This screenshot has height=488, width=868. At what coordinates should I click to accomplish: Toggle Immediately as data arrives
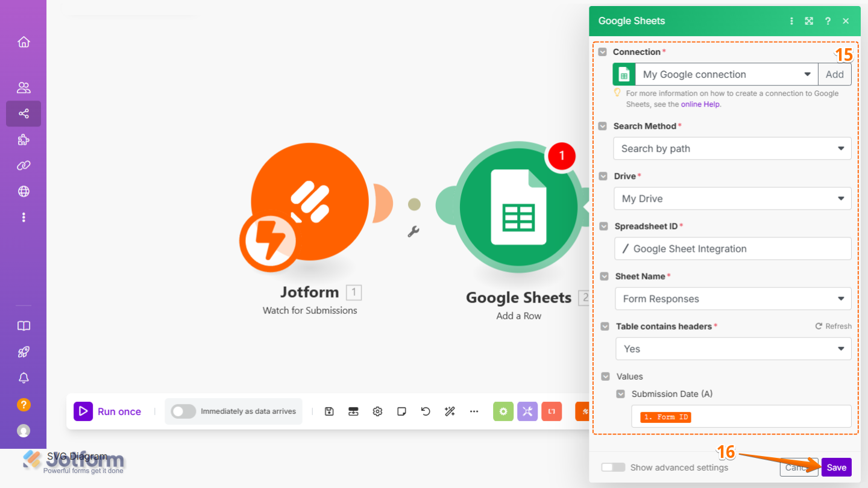click(183, 411)
